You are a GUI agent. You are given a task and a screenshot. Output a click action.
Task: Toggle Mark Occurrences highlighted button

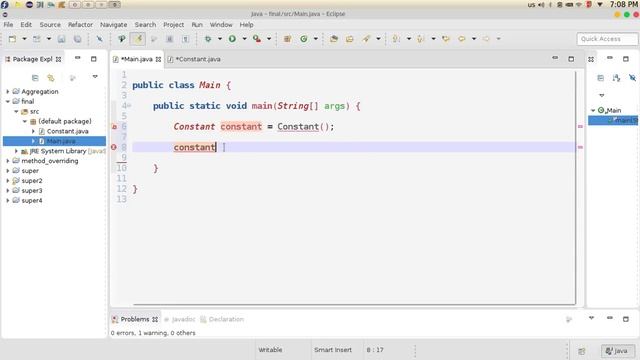click(138, 39)
